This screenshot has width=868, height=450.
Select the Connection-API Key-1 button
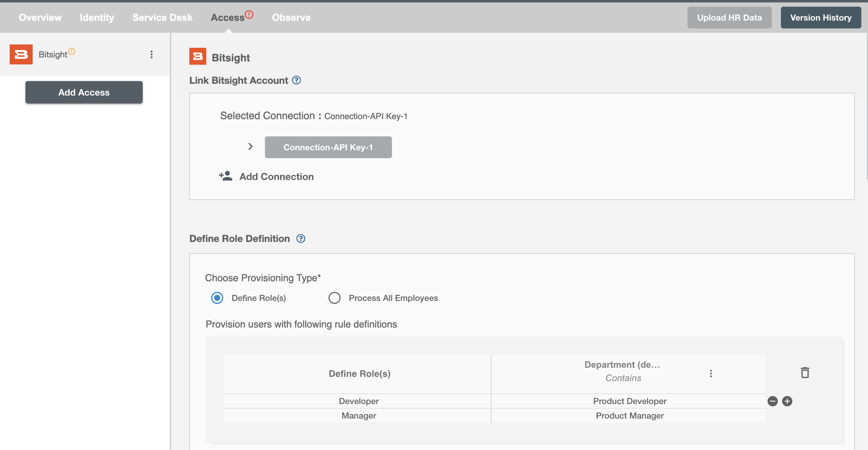tap(328, 147)
